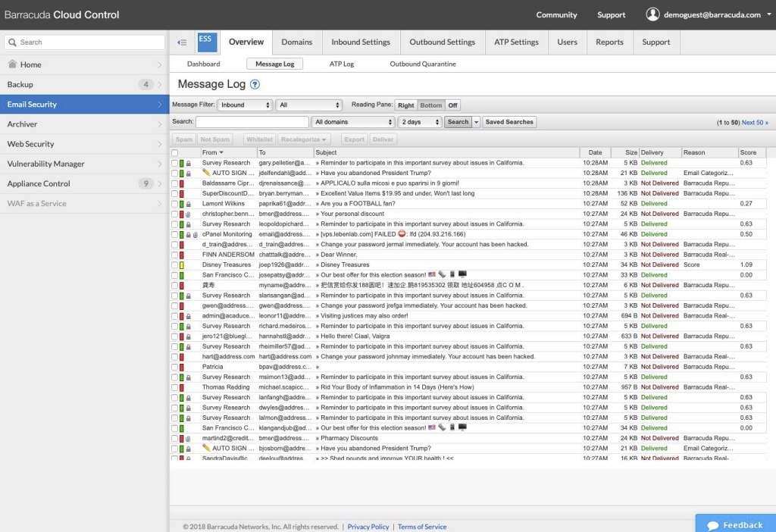Click lock icon on gary.pelletier row

pos(188,163)
